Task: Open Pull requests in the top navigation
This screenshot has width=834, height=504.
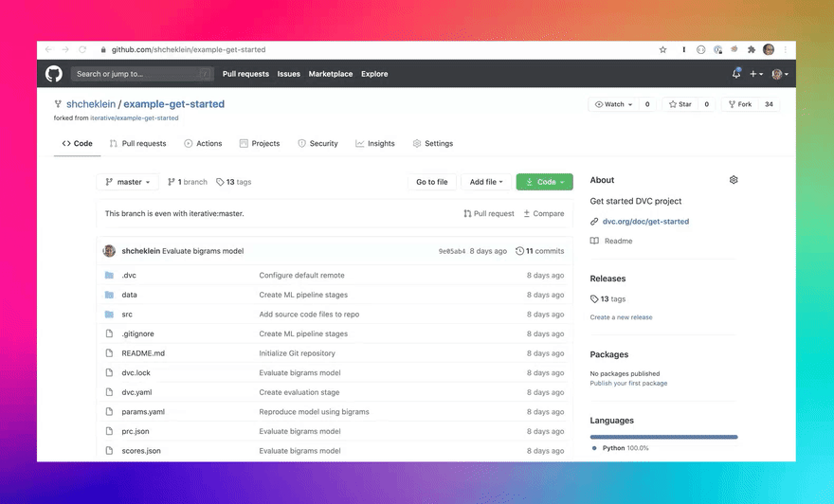Action: click(x=245, y=74)
